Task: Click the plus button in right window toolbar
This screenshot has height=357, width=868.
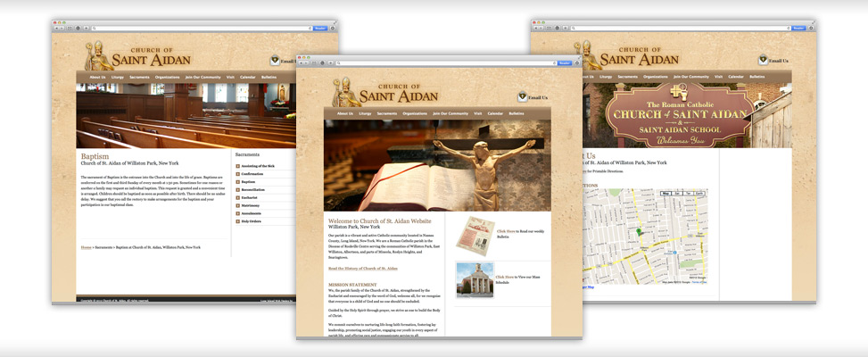Action: click(x=564, y=28)
